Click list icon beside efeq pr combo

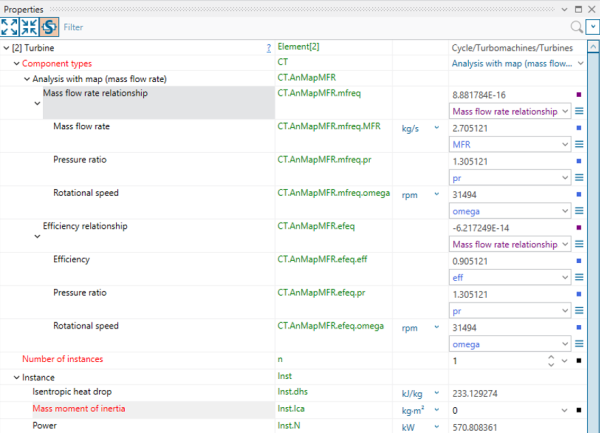coord(579,311)
